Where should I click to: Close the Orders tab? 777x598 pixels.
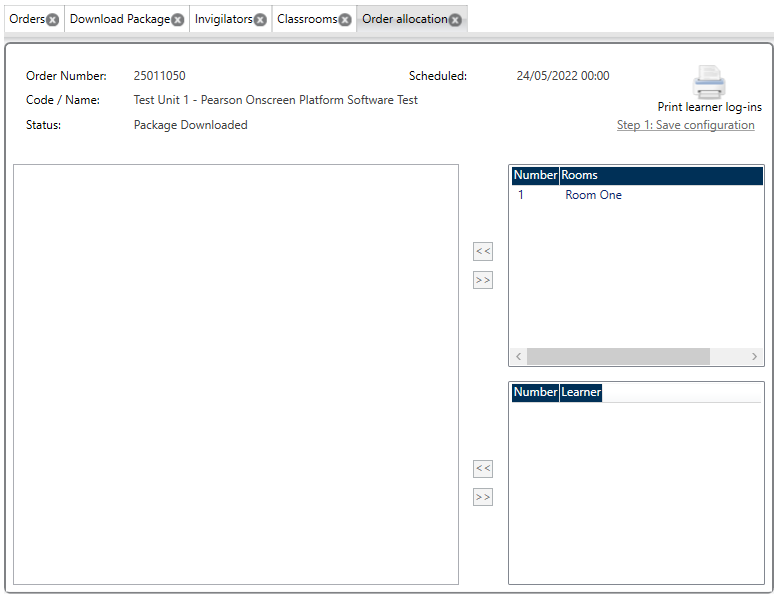pos(53,20)
